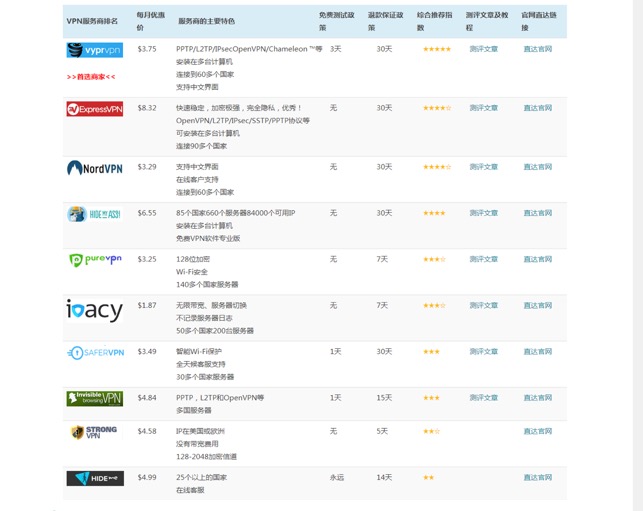Image resolution: width=643 pixels, height=511 pixels.
Task: Click the PureVPN logo
Action: tap(95, 260)
